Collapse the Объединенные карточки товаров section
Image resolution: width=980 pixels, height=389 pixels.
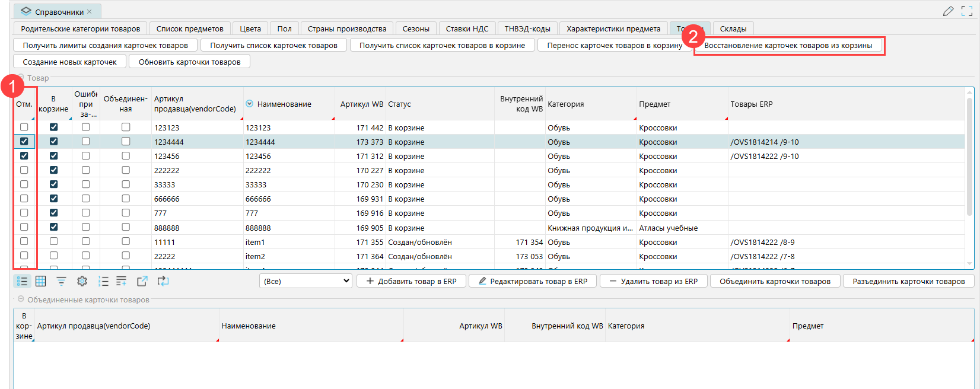(21, 299)
